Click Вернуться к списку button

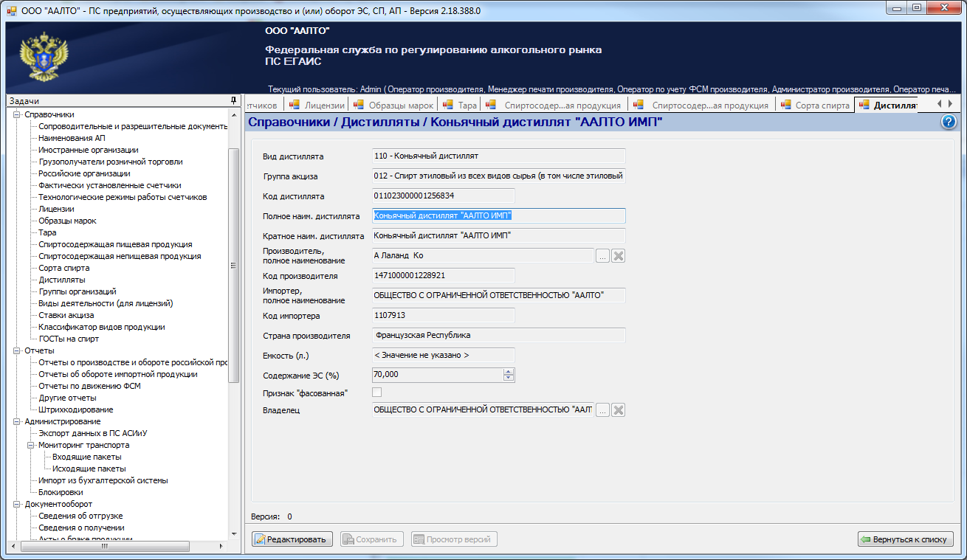(x=906, y=539)
